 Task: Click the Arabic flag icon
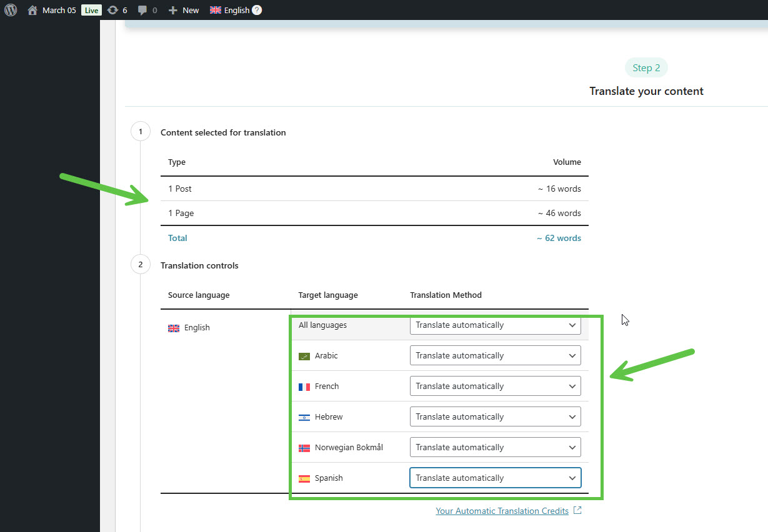pos(304,356)
